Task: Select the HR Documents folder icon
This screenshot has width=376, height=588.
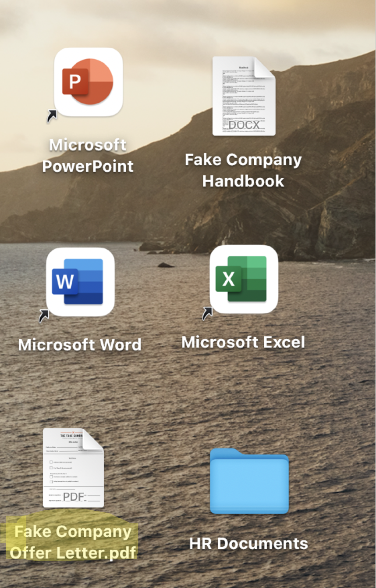Action: pyautogui.click(x=249, y=481)
